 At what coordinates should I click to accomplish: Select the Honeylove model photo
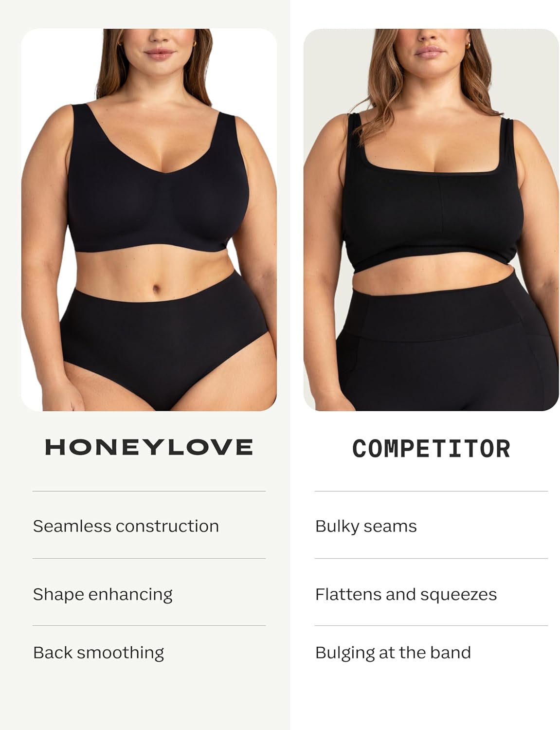click(x=149, y=219)
